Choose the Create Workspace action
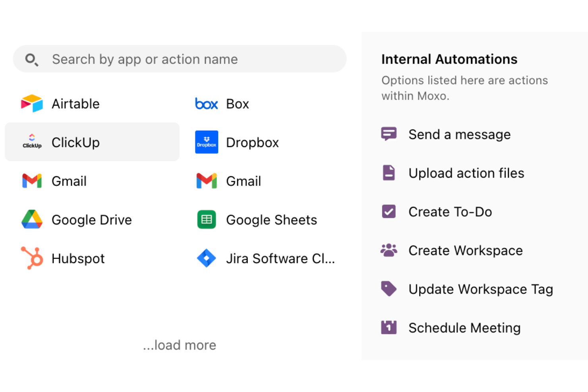The image size is (588, 392). [452, 250]
